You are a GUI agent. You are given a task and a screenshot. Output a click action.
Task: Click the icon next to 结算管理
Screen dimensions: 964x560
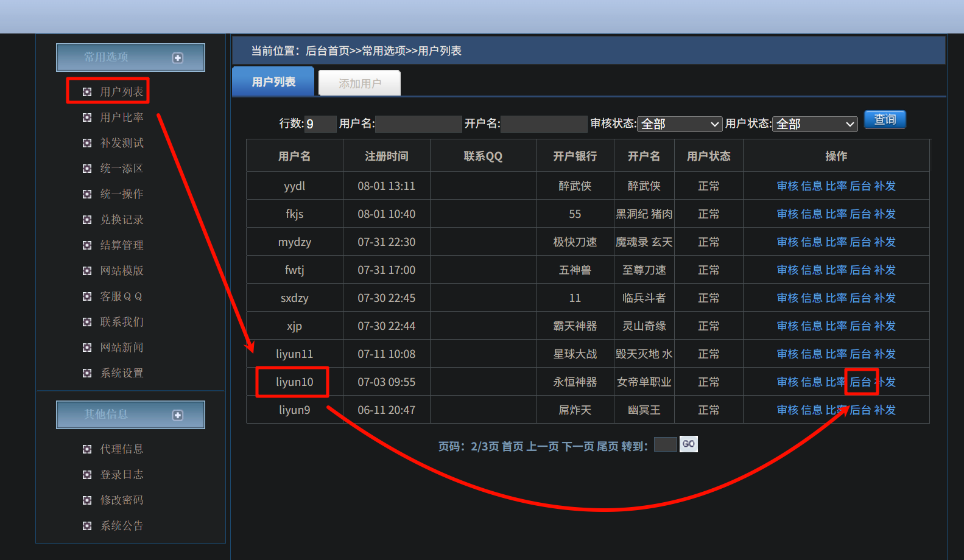coord(87,245)
